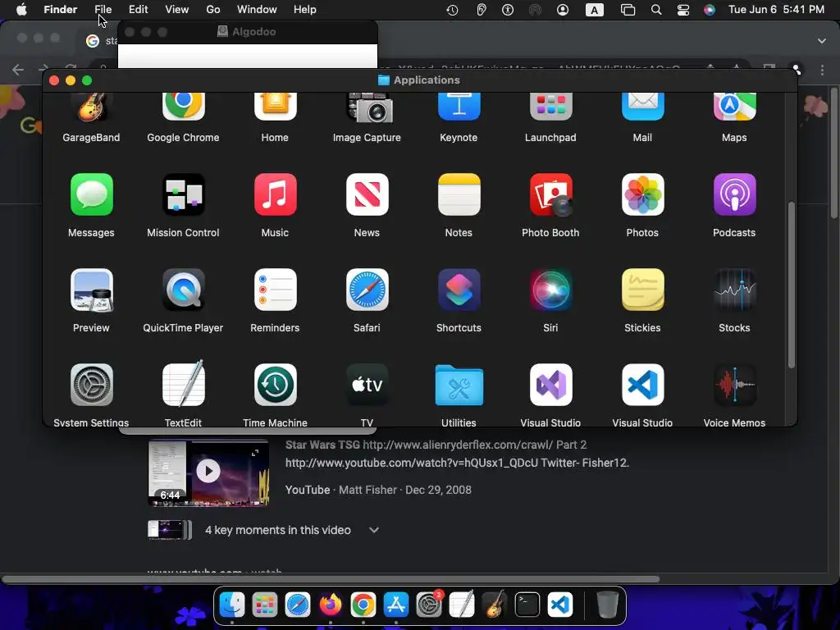Open the Home app icon
Image resolution: width=840 pixels, height=630 pixels.
(276, 107)
